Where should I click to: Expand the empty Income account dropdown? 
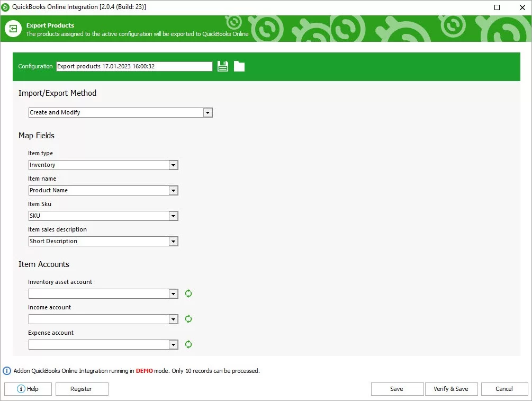pos(173,319)
